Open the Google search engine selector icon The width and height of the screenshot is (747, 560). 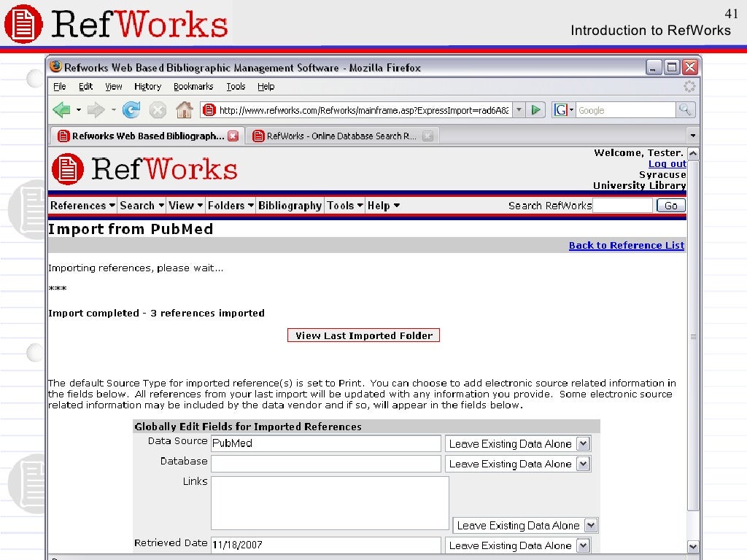[563, 110]
